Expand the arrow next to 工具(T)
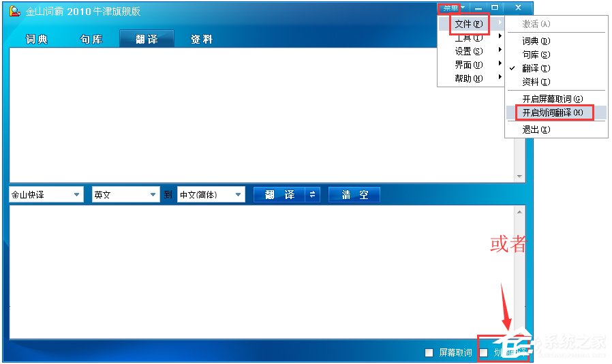 pyautogui.click(x=500, y=36)
